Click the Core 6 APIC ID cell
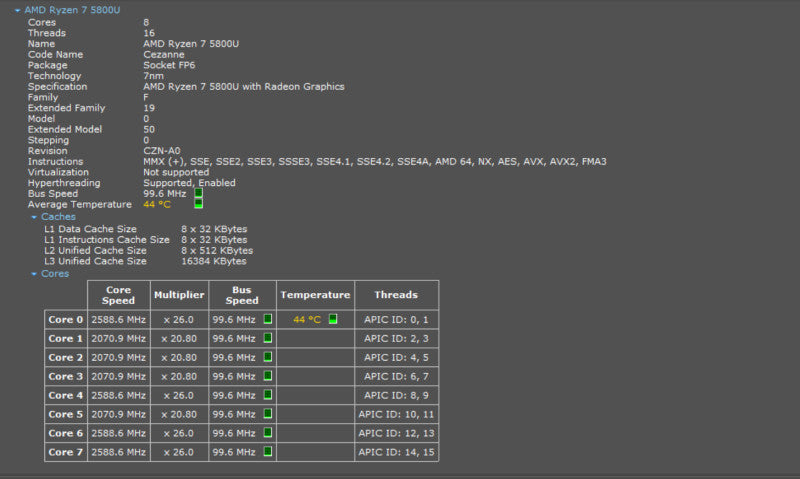 pos(396,433)
